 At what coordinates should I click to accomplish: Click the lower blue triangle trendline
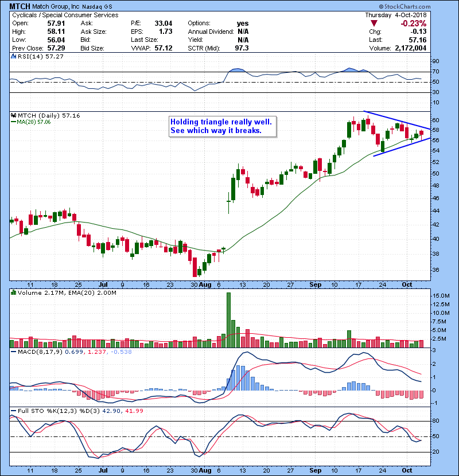[402, 147]
